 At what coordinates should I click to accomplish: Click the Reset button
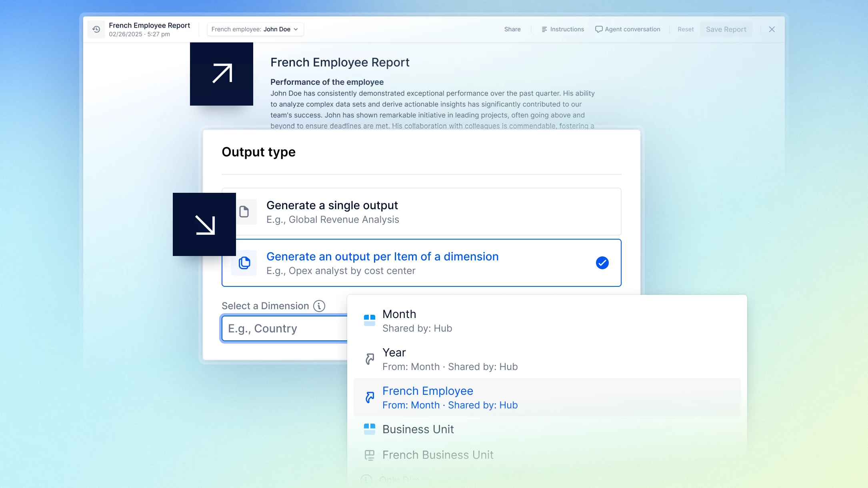[x=685, y=29]
